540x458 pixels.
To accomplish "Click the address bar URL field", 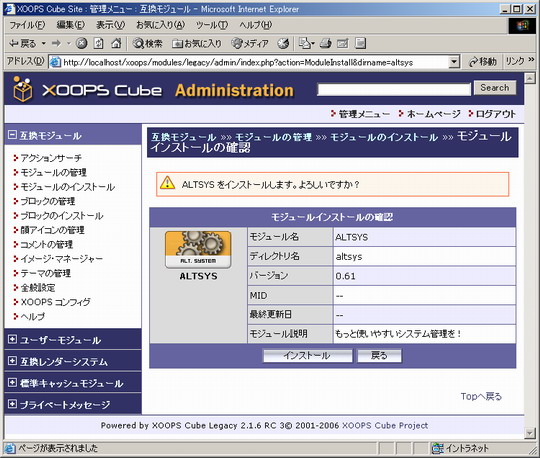I will tap(255, 62).
